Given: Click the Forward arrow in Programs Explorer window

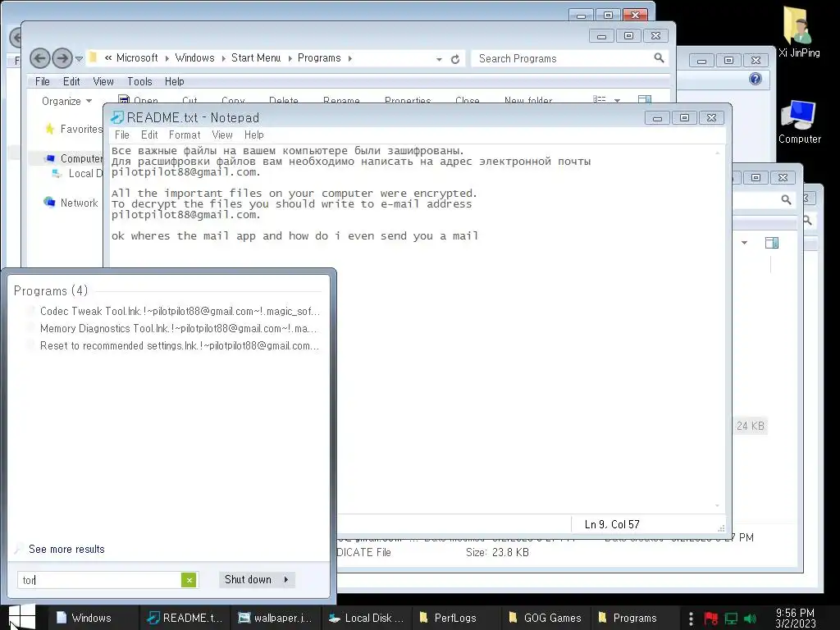Looking at the screenshot, I should pos(62,58).
